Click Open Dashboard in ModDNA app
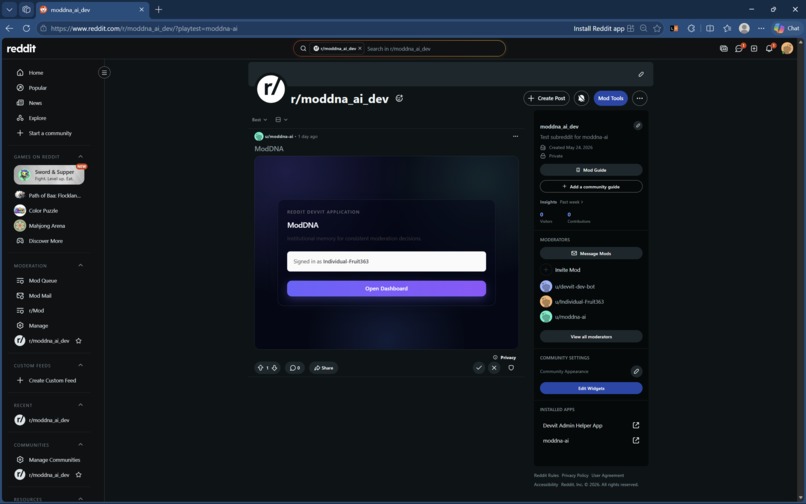 pos(386,289)
